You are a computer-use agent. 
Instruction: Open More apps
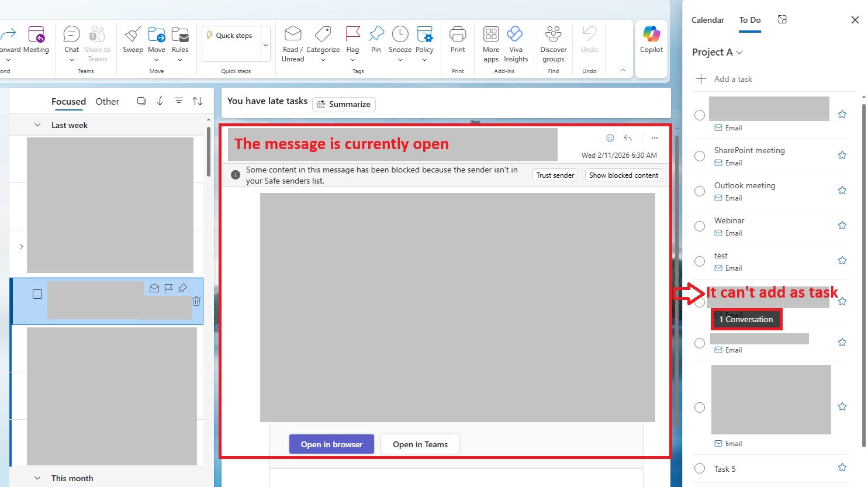(491, 33)
